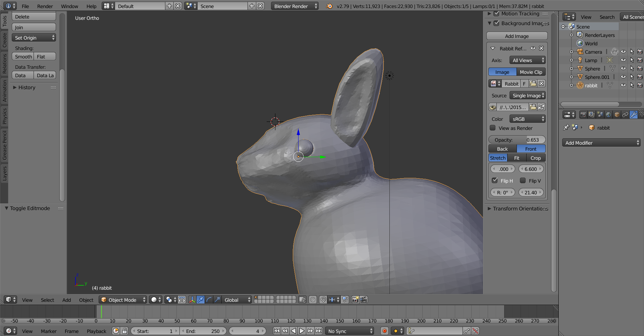Enable the Flip V checkbox
644x336 pixels.
pyautogui.click(x=523, y=181)
